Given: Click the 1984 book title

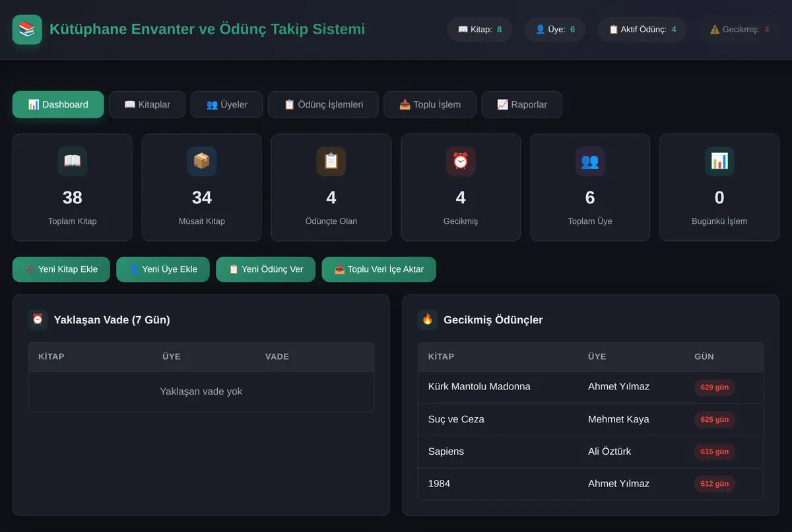Looking at the screenshot, I should point(439,484).
